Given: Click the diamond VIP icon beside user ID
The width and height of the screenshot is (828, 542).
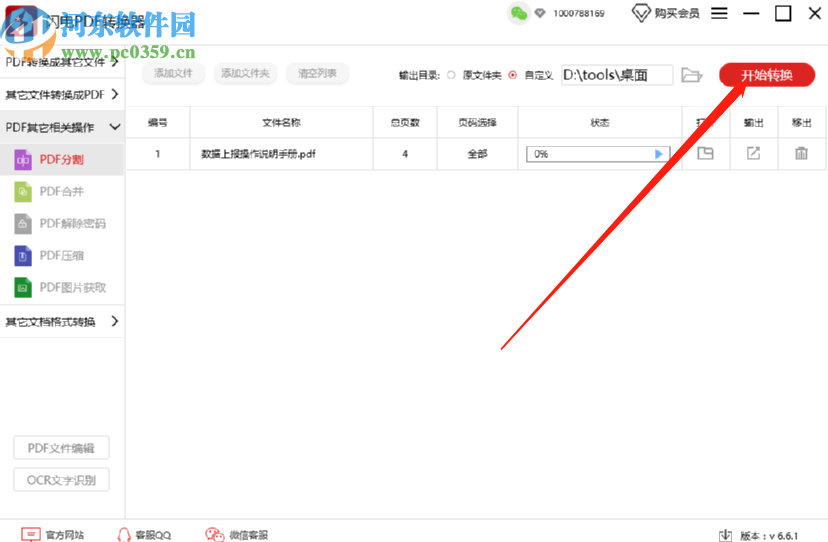Looking at the screenshot, I should click(540, 13).
